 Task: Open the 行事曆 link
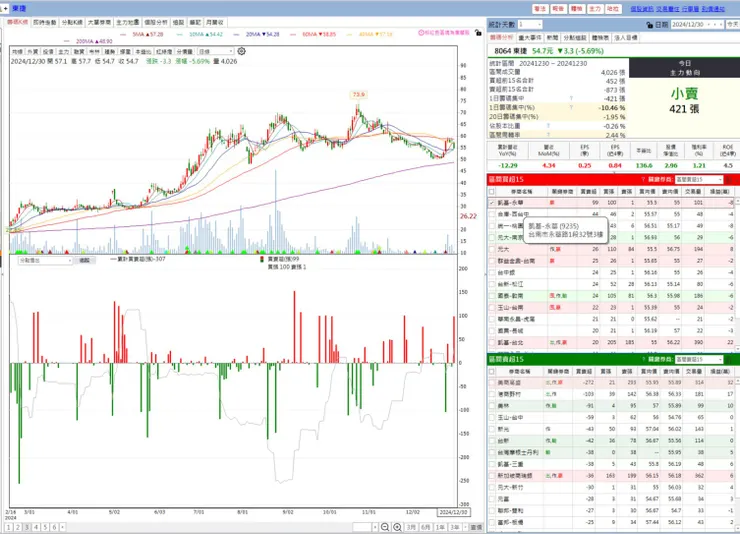(690, 9)
